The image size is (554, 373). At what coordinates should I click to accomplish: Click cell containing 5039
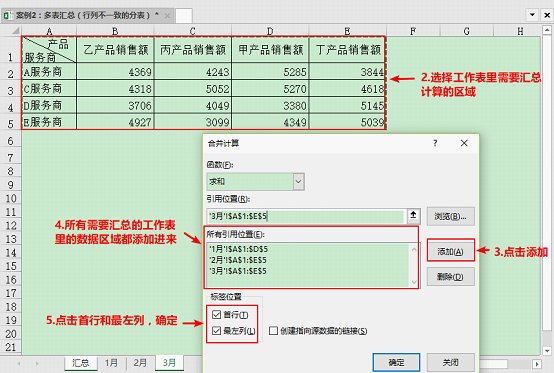[x=347, y=122]
